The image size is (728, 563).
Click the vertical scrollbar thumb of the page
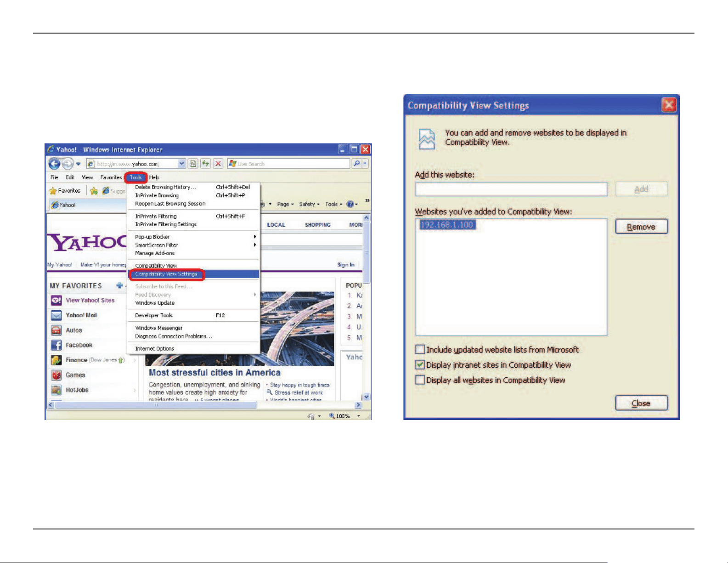tap(367, 253)
